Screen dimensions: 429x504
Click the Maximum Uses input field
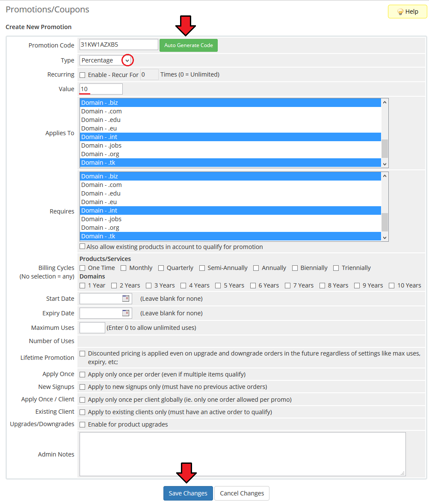coord(92,328)
